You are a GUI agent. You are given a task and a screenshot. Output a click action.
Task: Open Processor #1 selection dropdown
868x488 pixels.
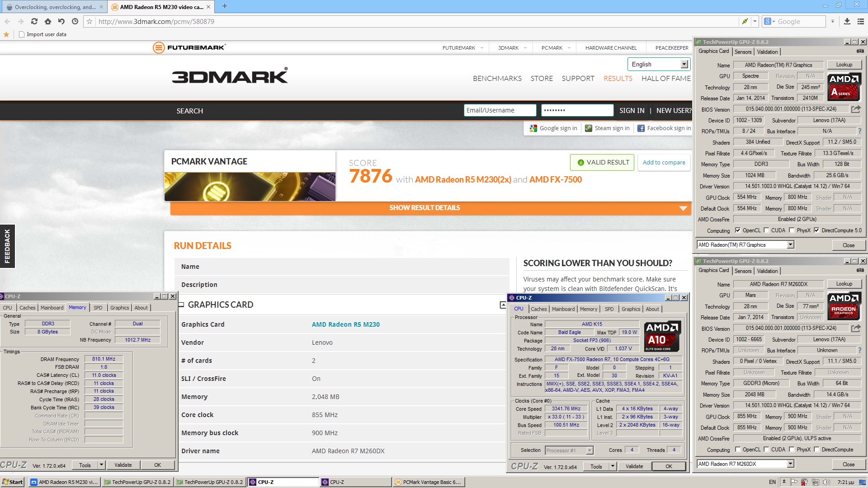pyautogui.click(x=569, y=450)
